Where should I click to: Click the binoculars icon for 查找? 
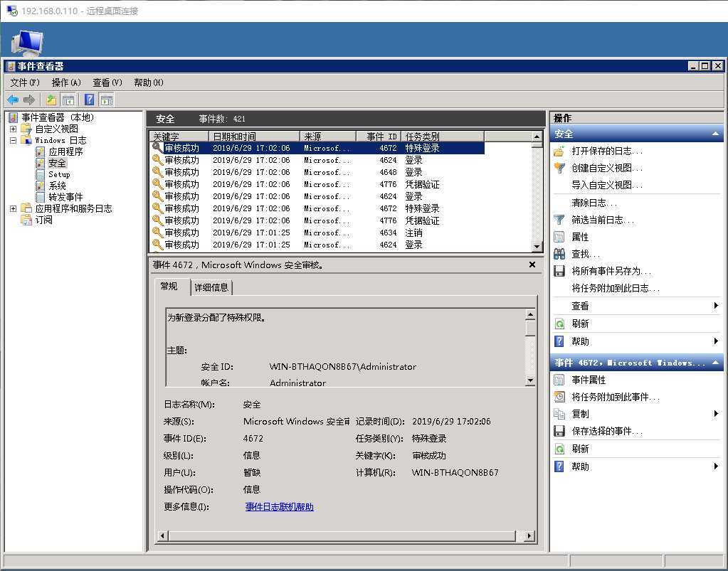point(559,254)
